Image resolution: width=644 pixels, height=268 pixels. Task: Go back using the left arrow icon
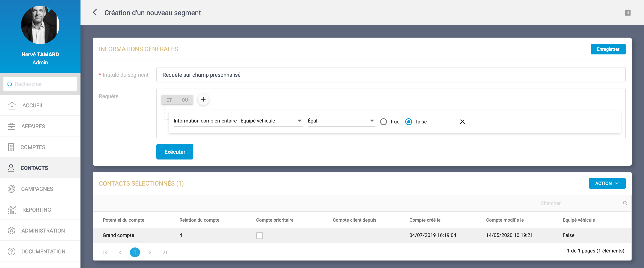(95, 12)
